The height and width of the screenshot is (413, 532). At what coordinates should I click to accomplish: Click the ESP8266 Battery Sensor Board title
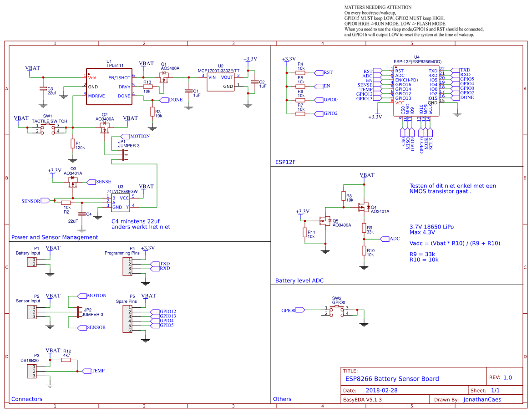(392, 379)
